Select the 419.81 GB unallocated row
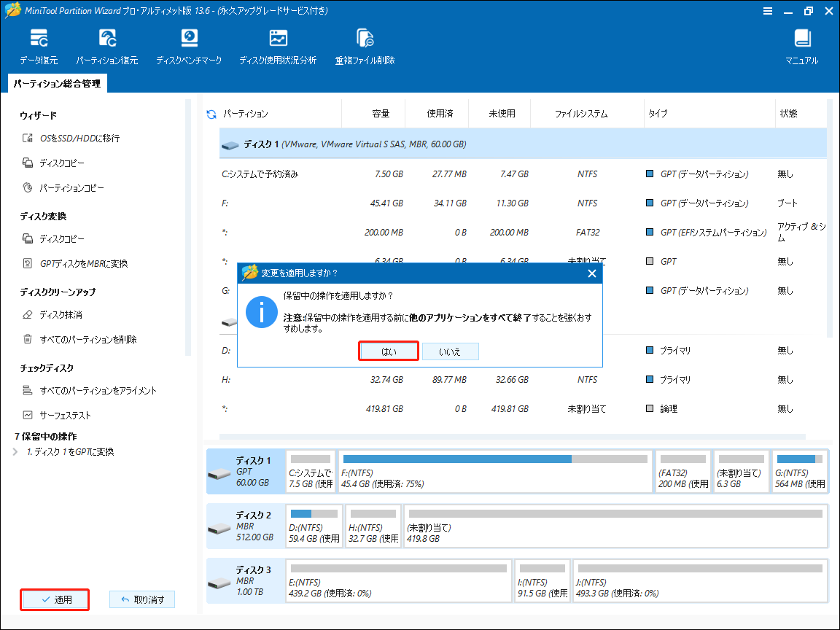840x630 pixels. click(x=523, y=408)
